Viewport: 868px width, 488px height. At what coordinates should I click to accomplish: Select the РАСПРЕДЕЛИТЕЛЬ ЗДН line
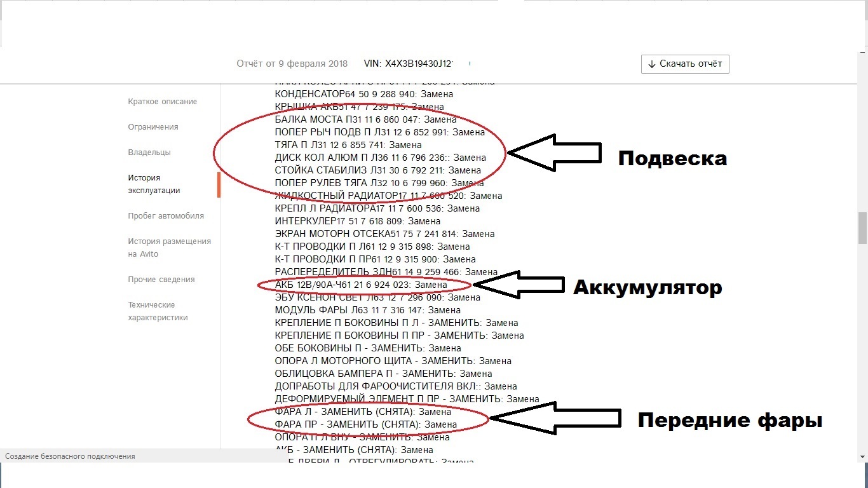(x=386, y=272)
